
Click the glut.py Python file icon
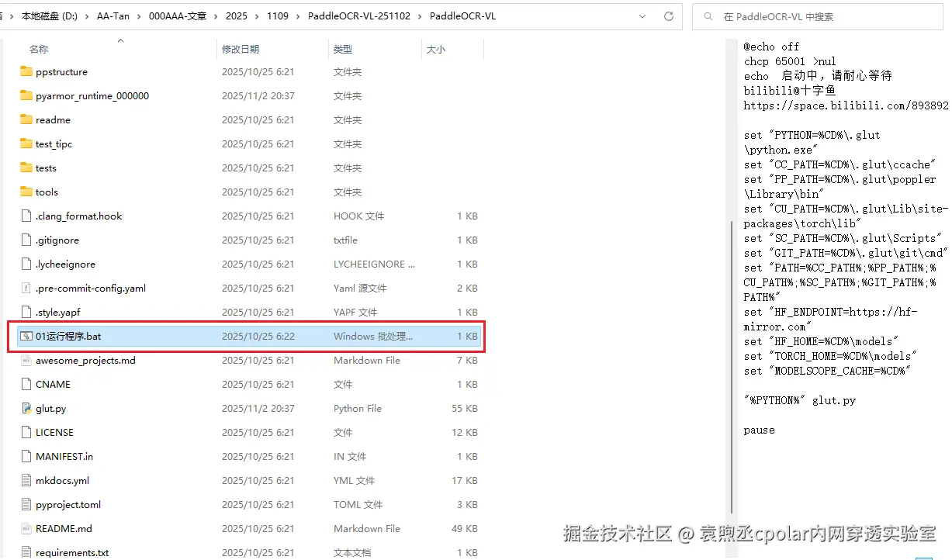(x=26, y=409)
